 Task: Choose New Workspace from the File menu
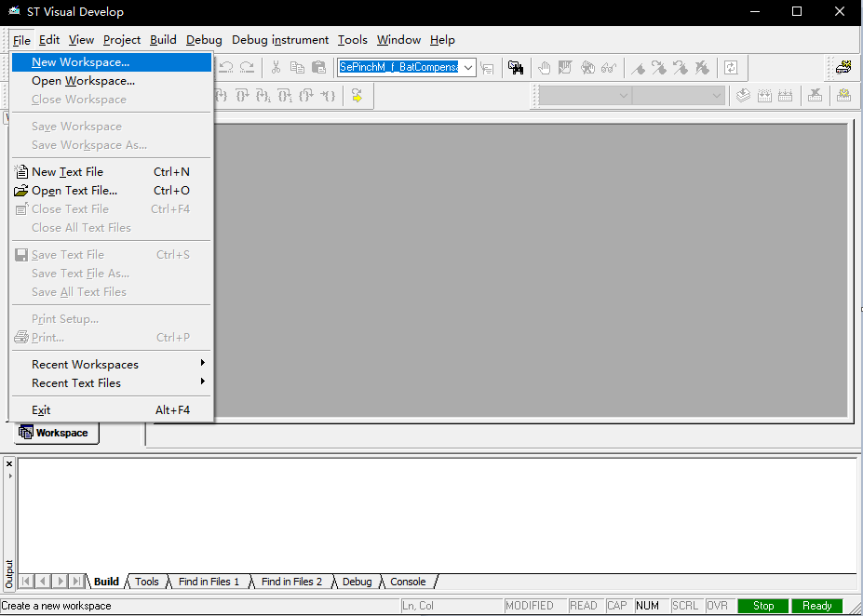click(84, 61)
